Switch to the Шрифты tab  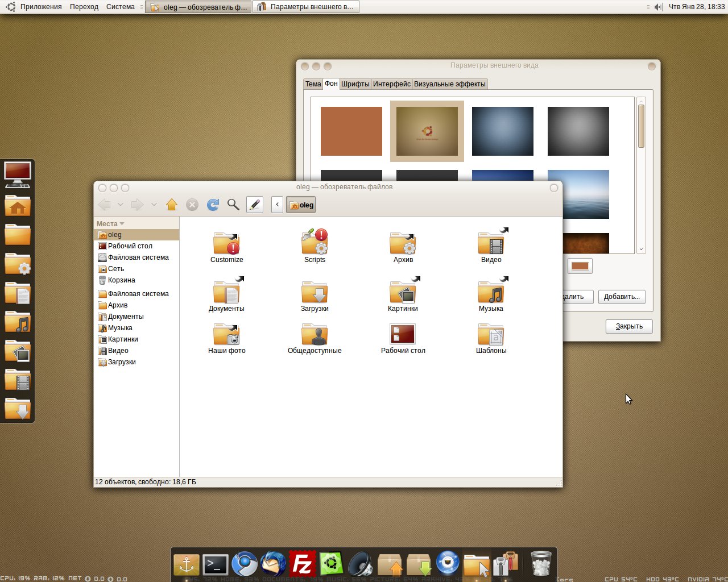click(x=355, y=84)
